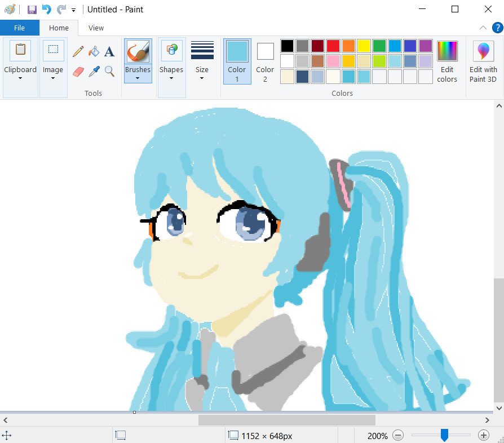504x443 pixels.
Task: Open the Brushes dropdown arrow
Action: pyautogui.click(x=138, y=78)
